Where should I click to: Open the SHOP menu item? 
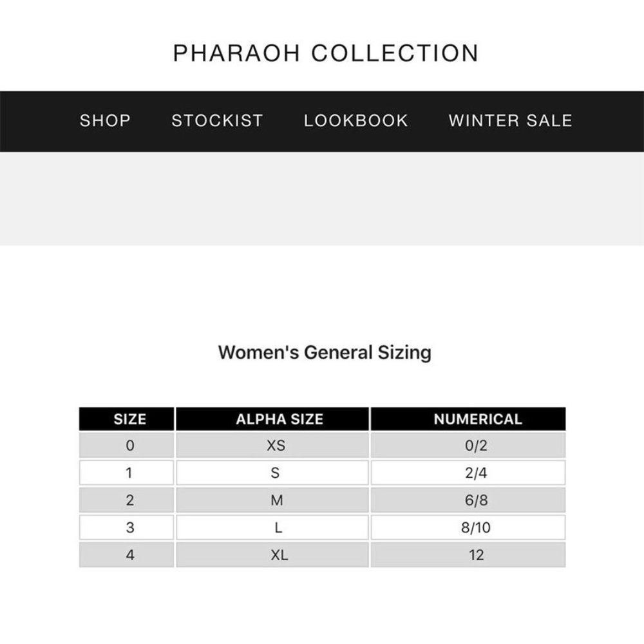[x=105, y=121]
